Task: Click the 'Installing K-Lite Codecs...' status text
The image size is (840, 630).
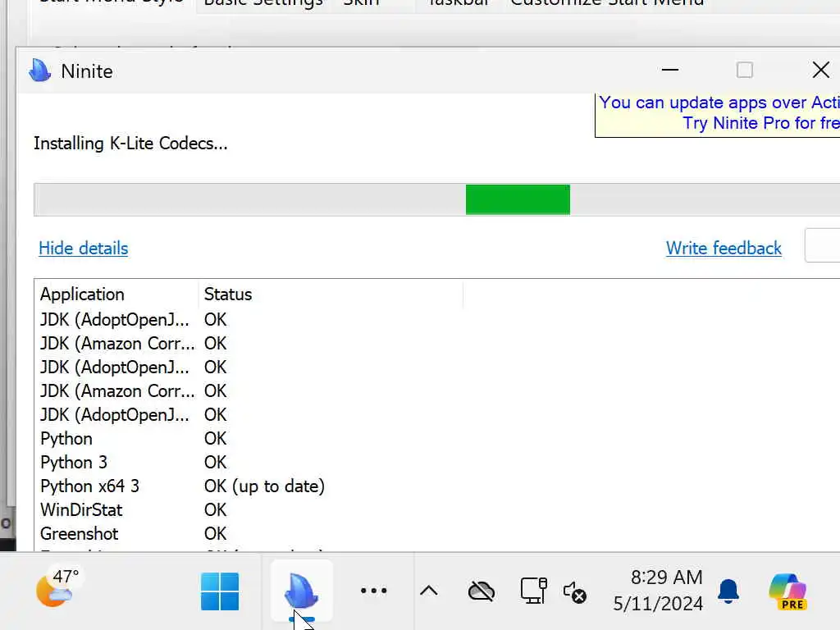Action: point(130,144)
